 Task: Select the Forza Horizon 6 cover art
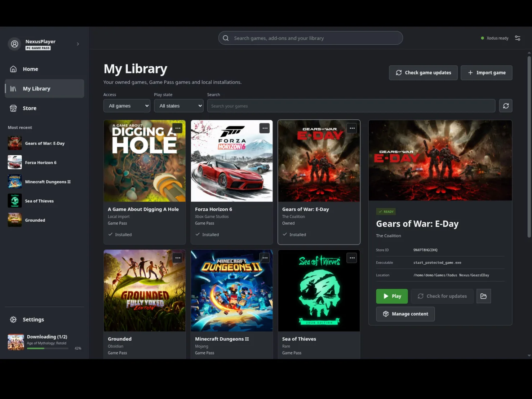pyautogui.click(x=232, y=161)
